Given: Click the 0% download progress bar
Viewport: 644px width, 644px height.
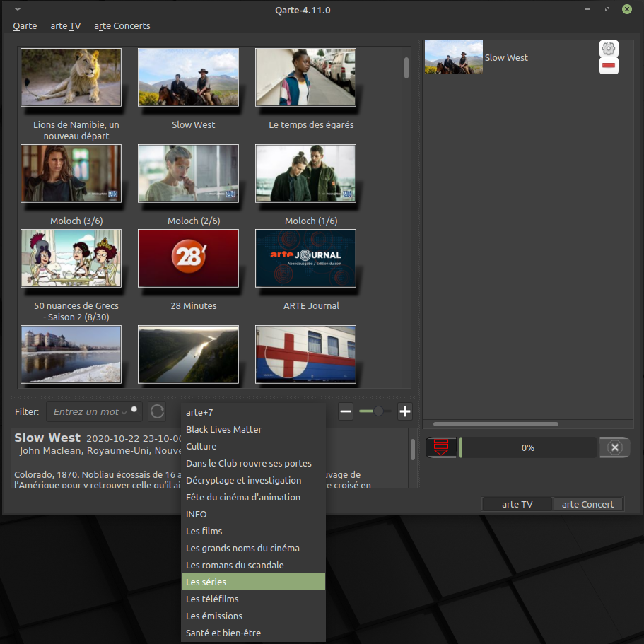Looking at the screenshot, I should pyautogui.click(x=528, y=447).
